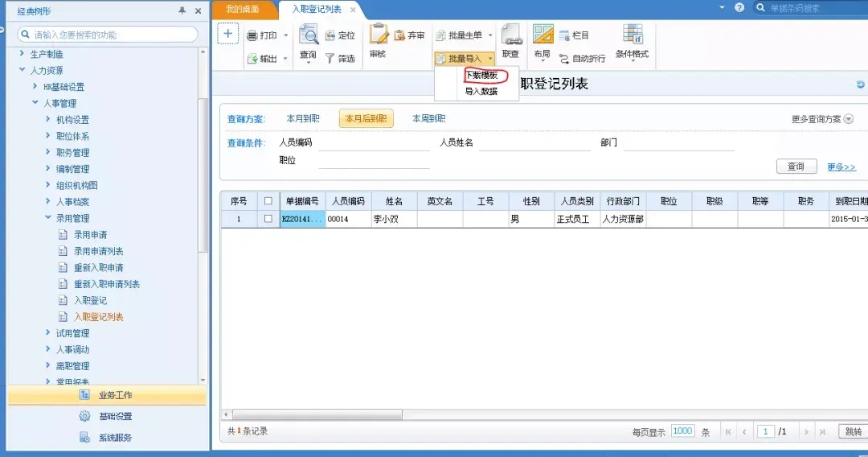Click the plus icon to add new record
Viewport: 868px width, 457px height.
tap(227, 34)
